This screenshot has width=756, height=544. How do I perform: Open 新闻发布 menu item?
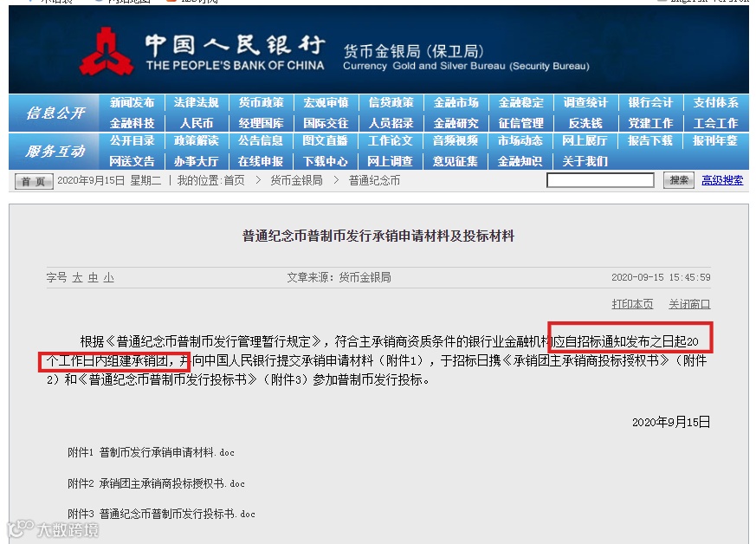click(x=132, y=103)
